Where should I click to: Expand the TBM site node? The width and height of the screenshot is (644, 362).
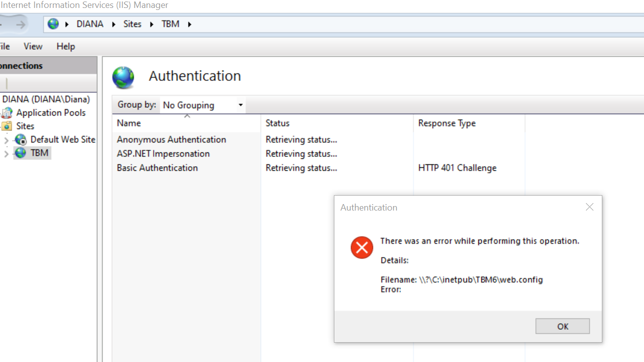(6, 153)
